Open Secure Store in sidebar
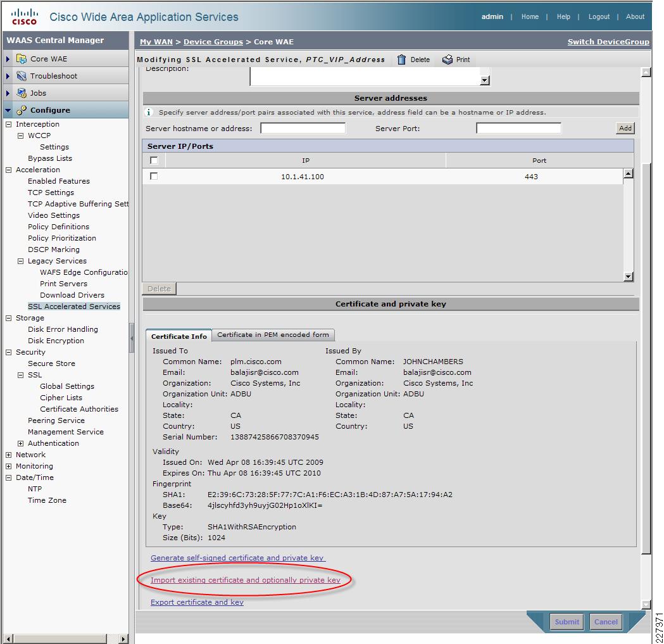 click(x=51, y=363)
